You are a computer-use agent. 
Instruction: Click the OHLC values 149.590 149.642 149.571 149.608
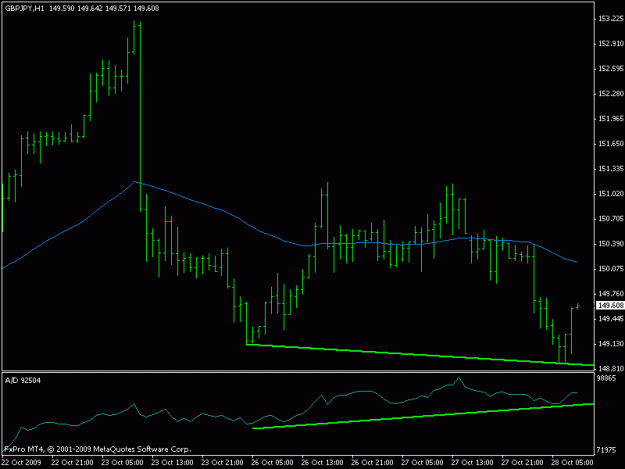coord(104,8)
